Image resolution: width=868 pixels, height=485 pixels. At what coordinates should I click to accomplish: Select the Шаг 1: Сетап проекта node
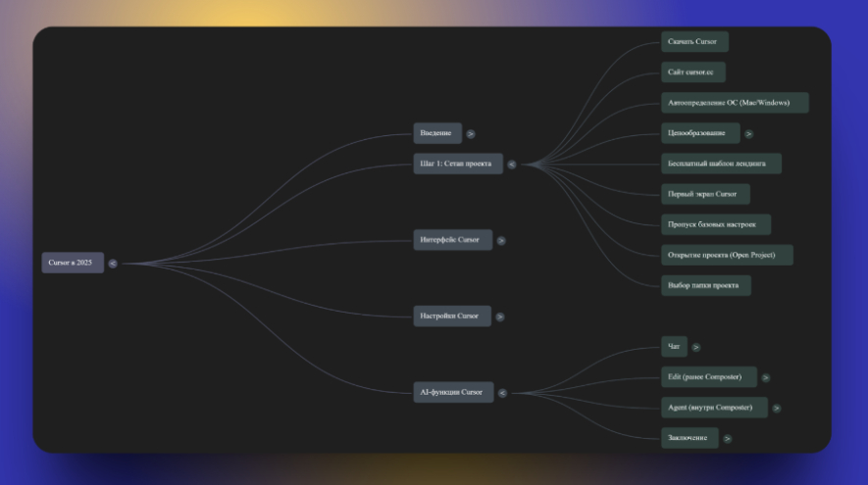pos(458,164)
